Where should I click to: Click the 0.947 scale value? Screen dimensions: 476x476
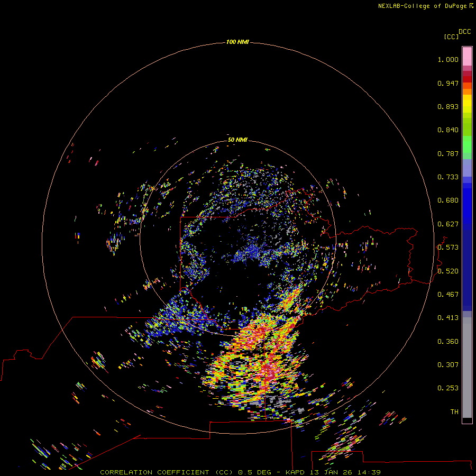tap(448, 83)
